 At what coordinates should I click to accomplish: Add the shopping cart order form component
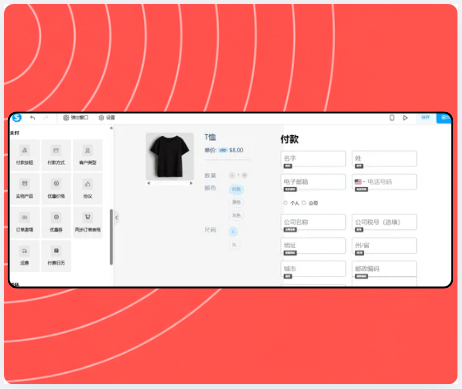[x=88, y=223]
